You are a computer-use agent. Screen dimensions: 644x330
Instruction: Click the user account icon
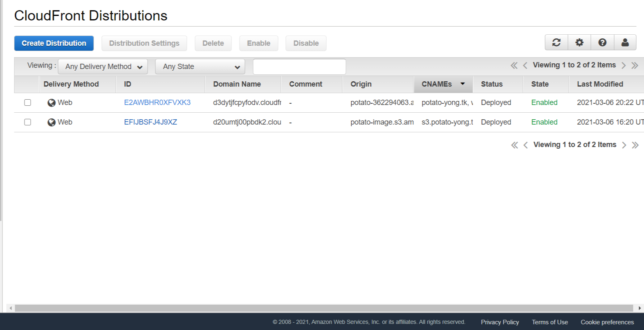[x=625, y=42]
